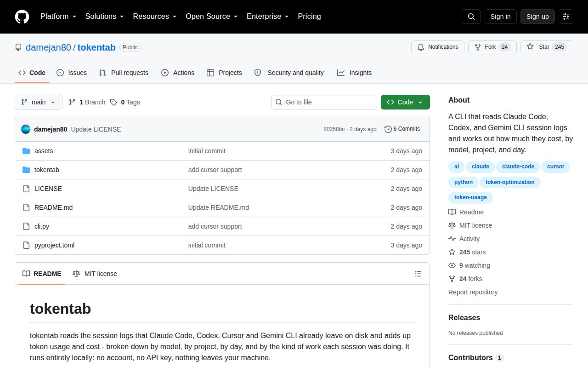The width and height of the screenshot is (588, 368).
Task: Switch to the Code tab
Action: point(32,73)
